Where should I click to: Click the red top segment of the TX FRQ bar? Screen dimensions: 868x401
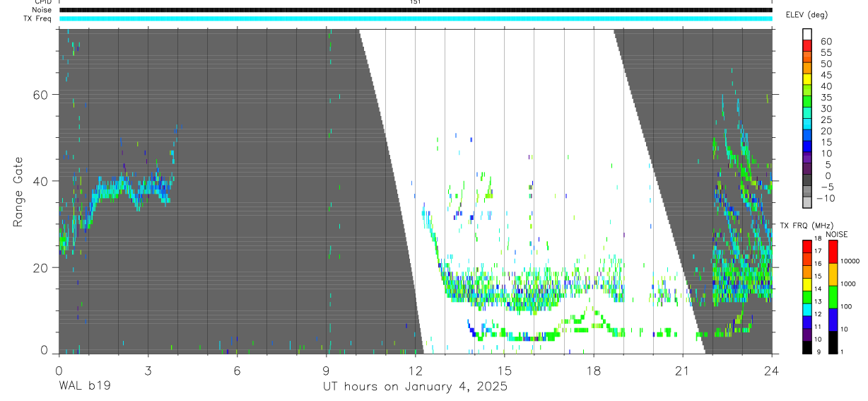(x=807, y=247)
